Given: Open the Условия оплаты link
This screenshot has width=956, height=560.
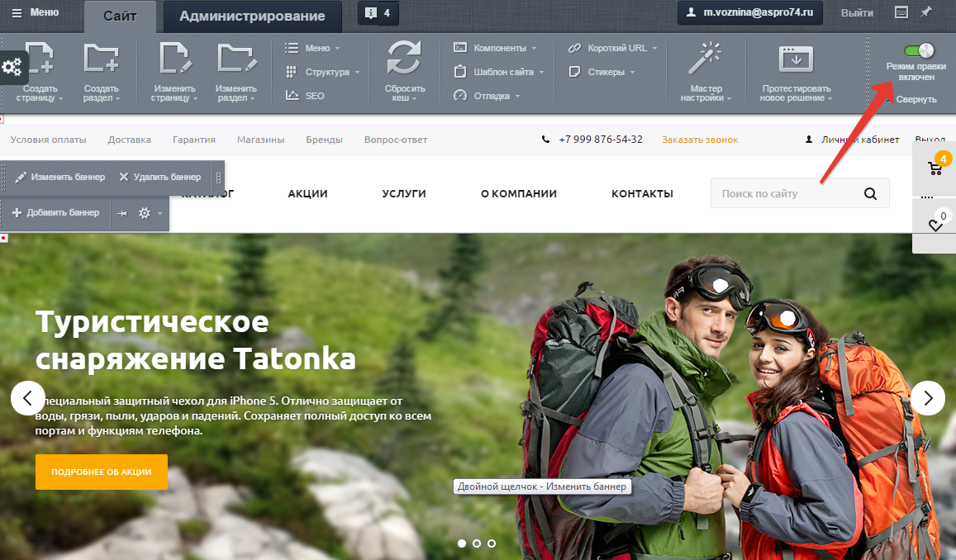Looking at the screenshot, I should click(x=48, y=140).
